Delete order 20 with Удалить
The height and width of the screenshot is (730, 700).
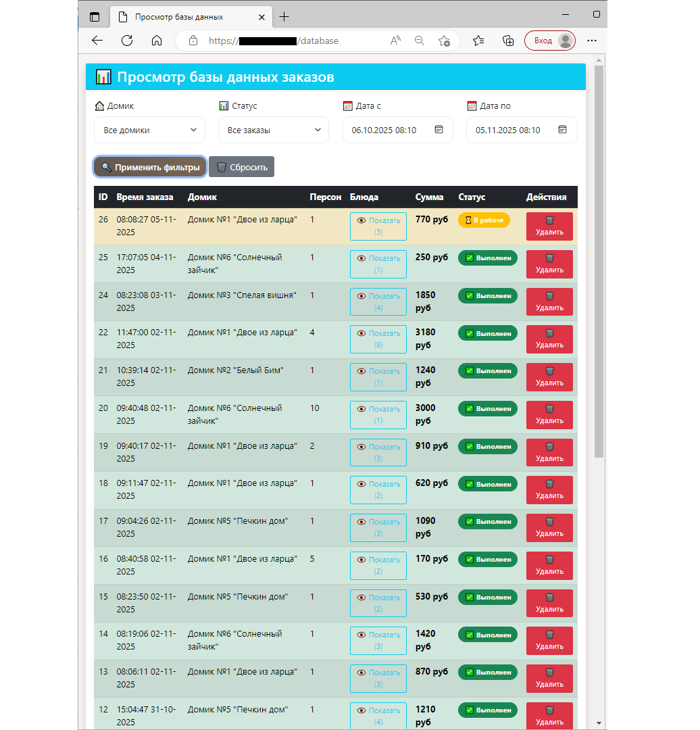[550, 414]
